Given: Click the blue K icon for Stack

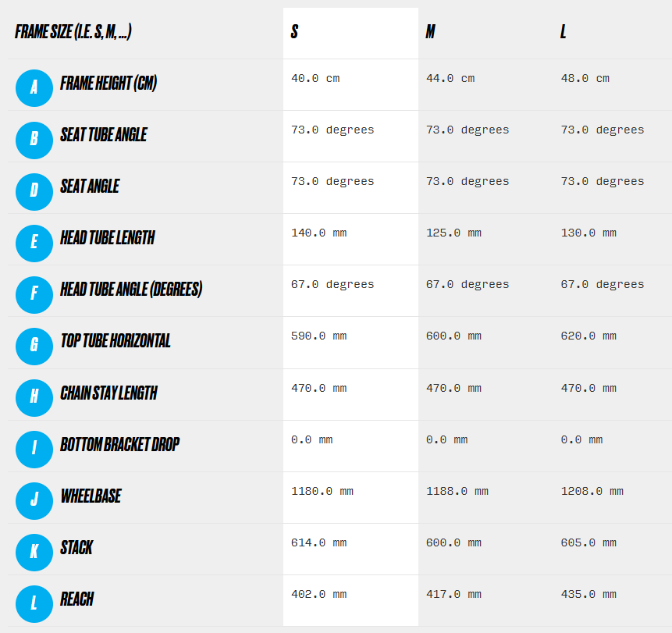Looking at the screenshot, I should [34, 550].
